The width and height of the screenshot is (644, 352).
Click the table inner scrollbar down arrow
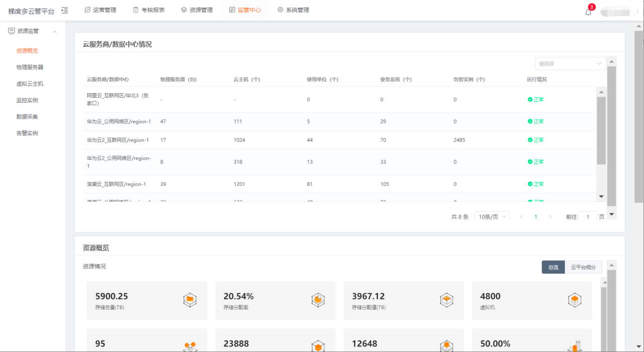[x=601, y=196]
